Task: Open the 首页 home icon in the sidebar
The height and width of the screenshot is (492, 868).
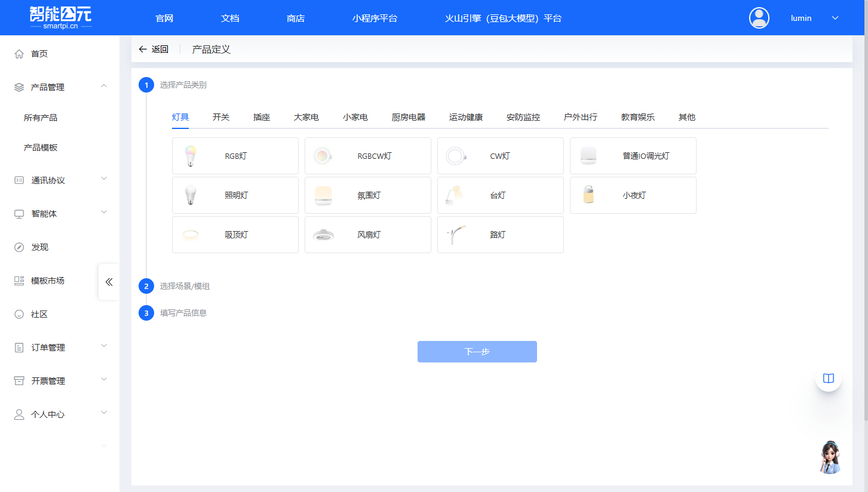Action: (19, 53)
